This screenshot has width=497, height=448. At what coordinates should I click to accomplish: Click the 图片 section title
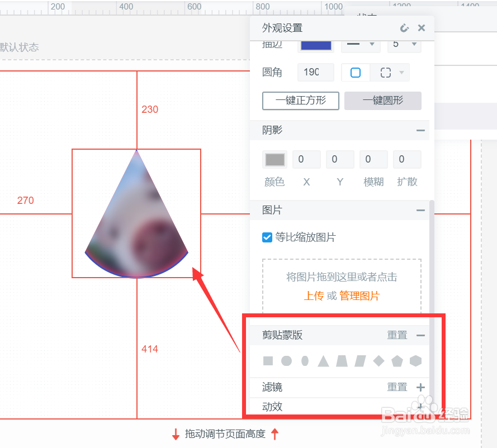pos(272,210)
